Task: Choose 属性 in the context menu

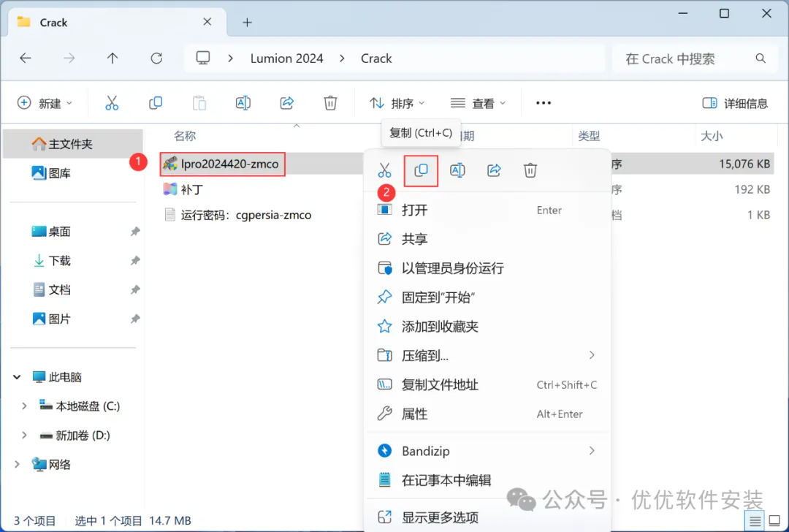Action: [487, 414]
